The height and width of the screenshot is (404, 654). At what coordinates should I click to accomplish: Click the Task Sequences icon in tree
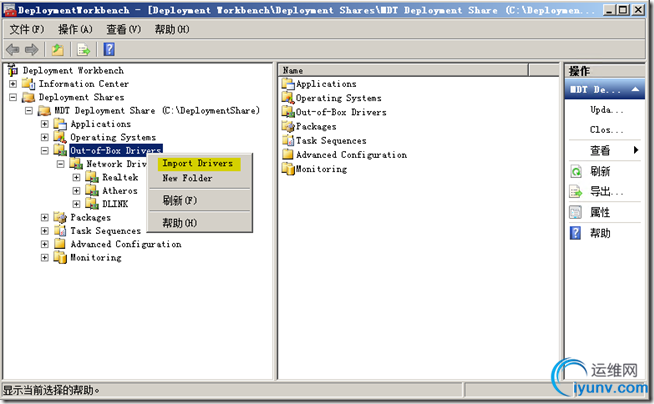[60, 231]
